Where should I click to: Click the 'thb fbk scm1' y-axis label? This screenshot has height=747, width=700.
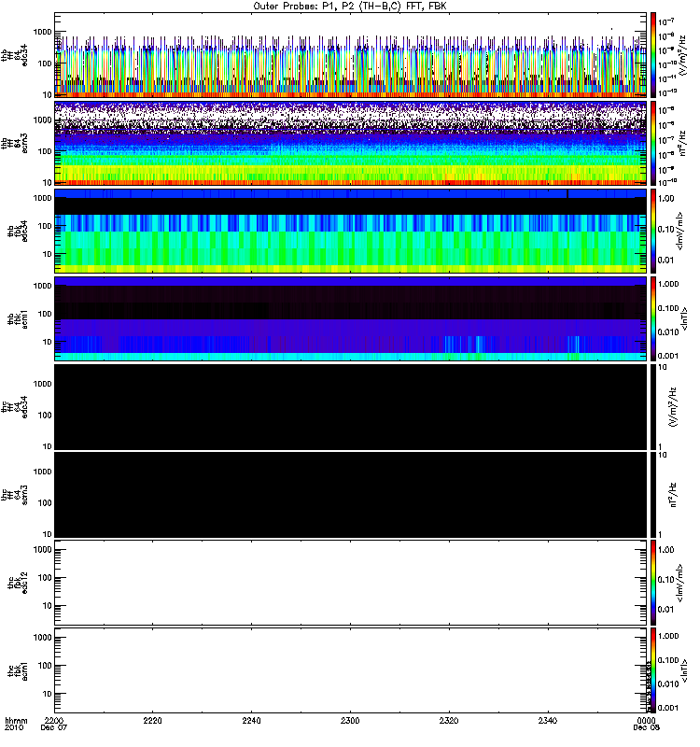[18, 318]
